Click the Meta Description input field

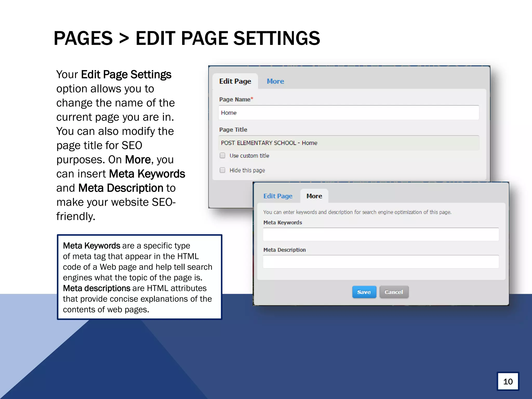(381, 262)
